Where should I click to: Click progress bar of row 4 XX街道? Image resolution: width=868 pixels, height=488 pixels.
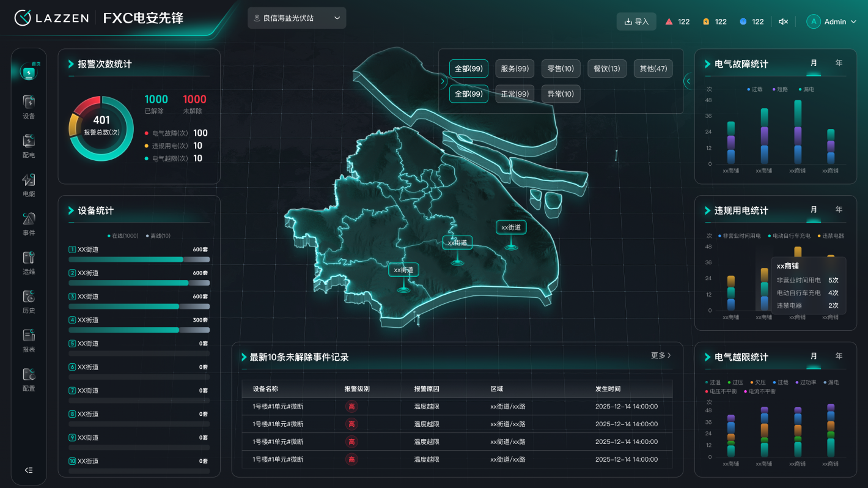coord(139,330)
